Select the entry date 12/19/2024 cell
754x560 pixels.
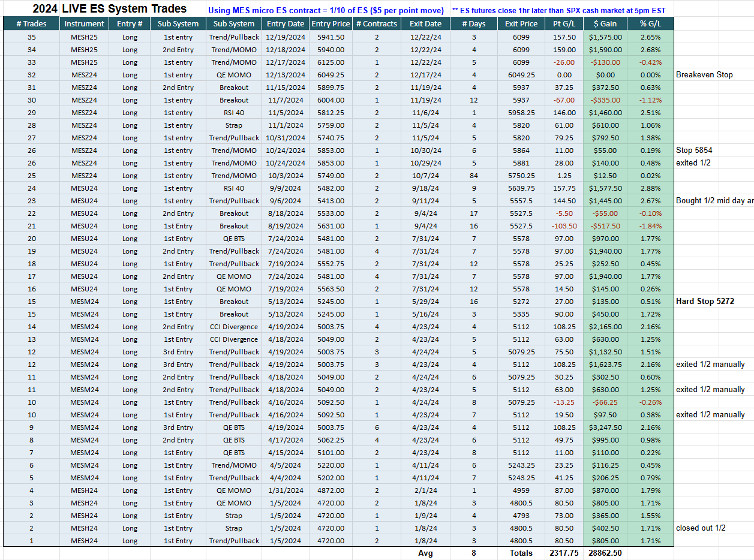point(286,37)
